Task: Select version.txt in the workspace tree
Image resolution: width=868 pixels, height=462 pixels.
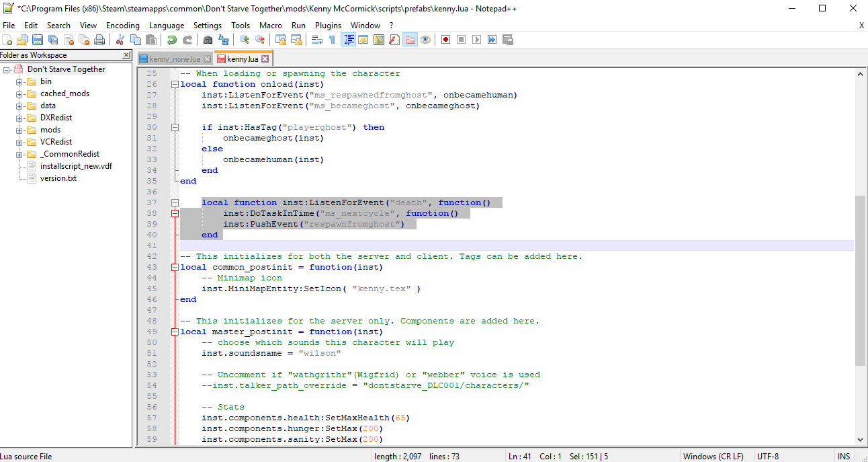Action: pos(58,178)
